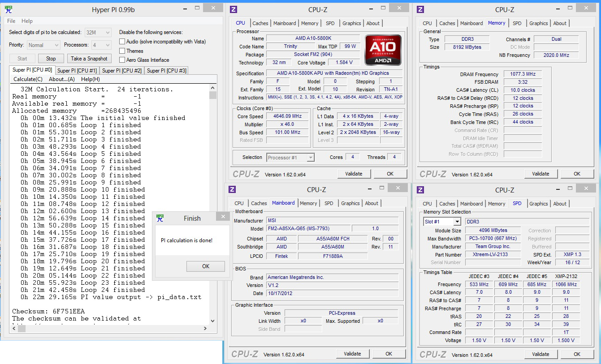
Task: Click the BIOS Date 10/17/2012 field
Action: pyautogui.click(x=332, y=293)
